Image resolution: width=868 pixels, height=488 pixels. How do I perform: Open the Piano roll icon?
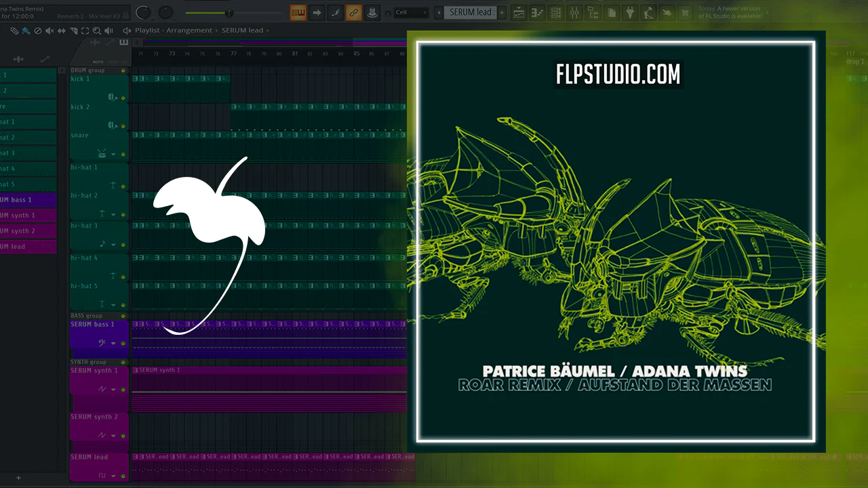[537, 12]
